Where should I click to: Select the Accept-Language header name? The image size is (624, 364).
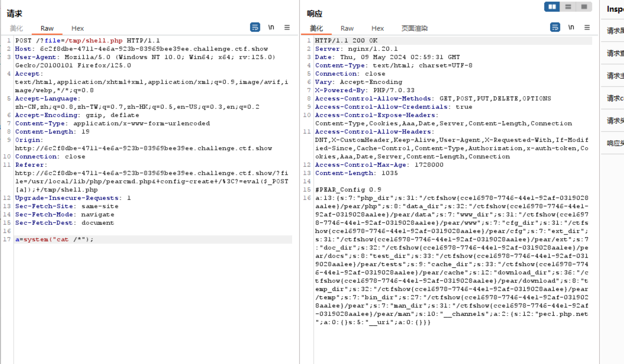point(47,98)
